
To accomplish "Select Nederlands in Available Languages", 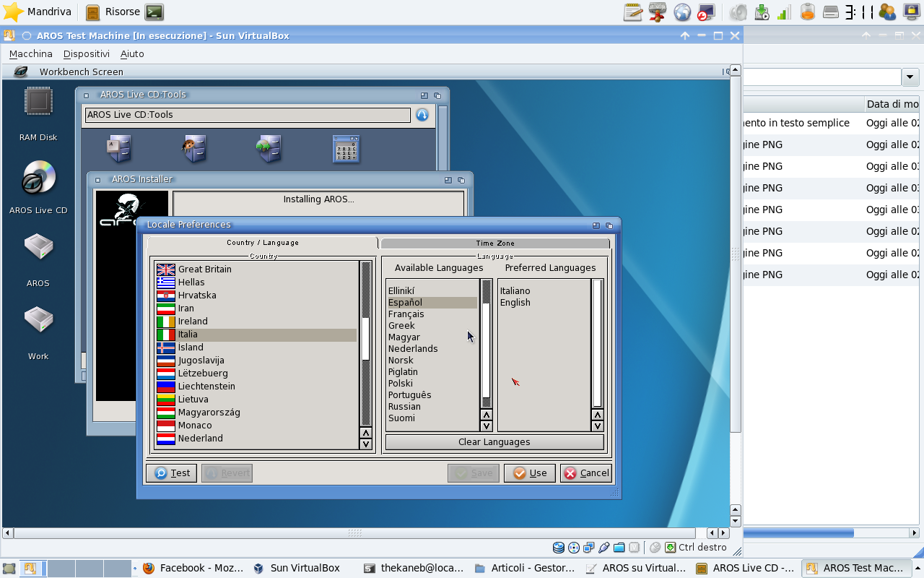I will [432, 349].
